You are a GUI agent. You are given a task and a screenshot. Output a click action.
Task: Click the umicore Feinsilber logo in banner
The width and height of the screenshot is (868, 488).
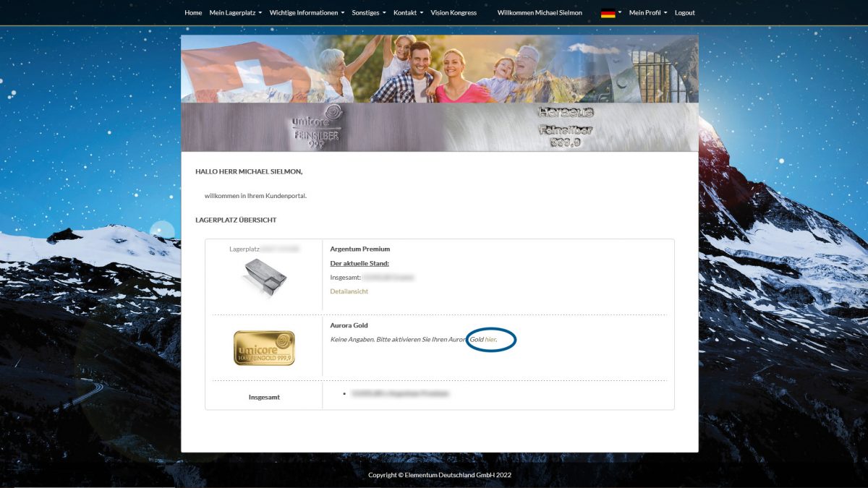pos(317,127)
